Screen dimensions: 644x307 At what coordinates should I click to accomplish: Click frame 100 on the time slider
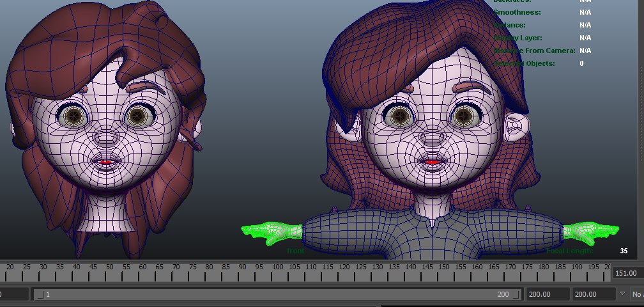(x=277, y=271)
